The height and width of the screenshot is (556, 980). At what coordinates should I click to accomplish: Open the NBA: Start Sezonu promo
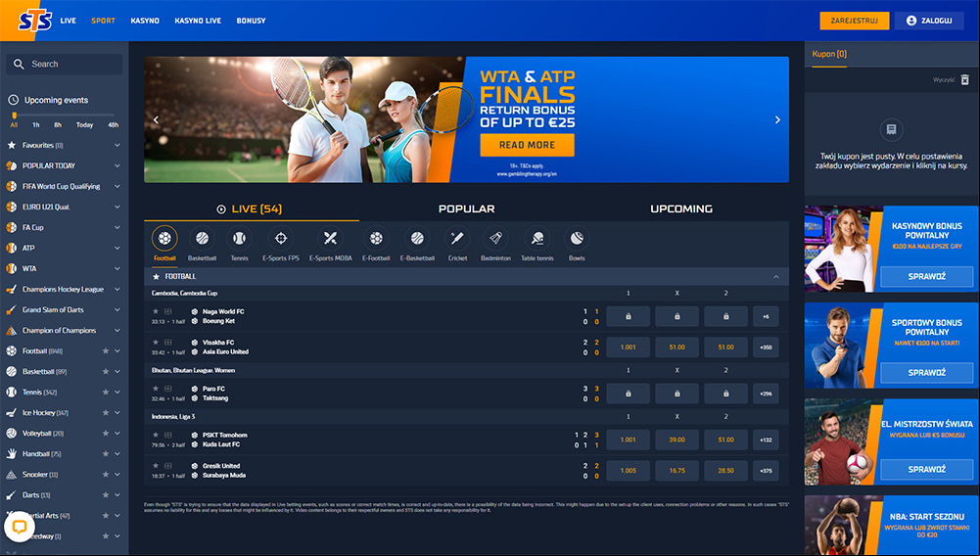pyautogui.click(x=892, y=526)
